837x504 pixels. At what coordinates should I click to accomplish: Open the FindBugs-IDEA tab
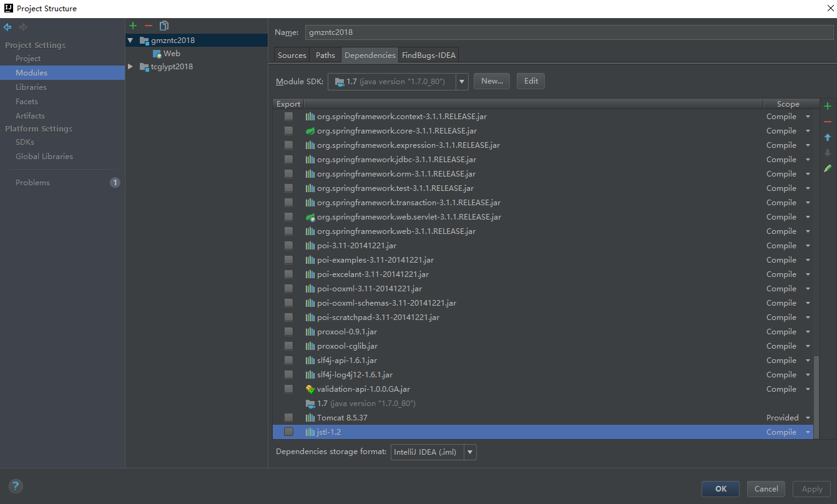(x=429, y=56)
